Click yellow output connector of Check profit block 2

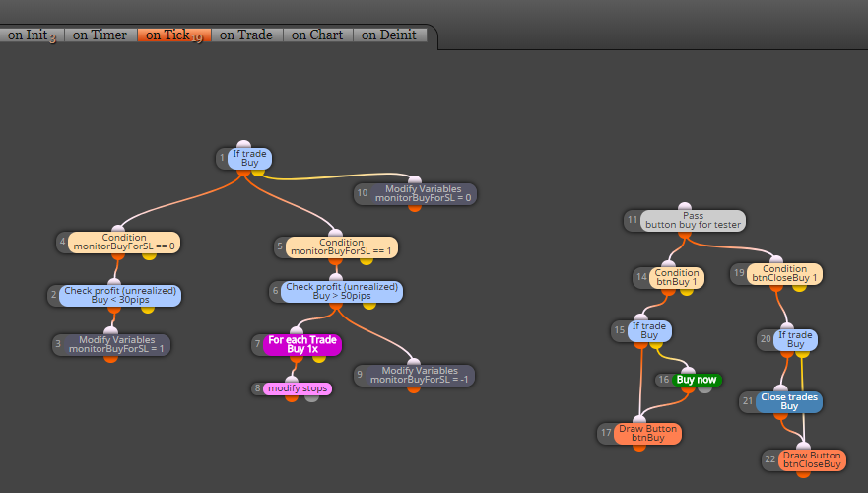pyautogui.click(x=147, y=309)
